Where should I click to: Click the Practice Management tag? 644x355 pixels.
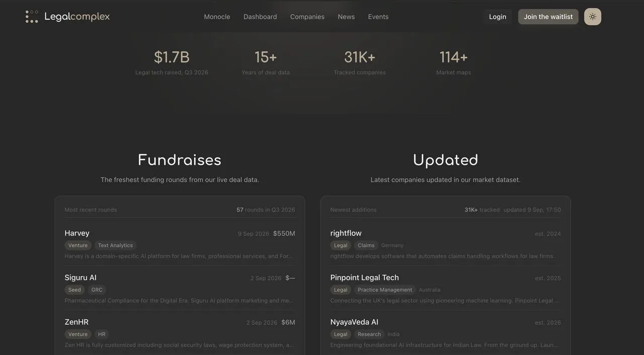click(x=385, y=290)
